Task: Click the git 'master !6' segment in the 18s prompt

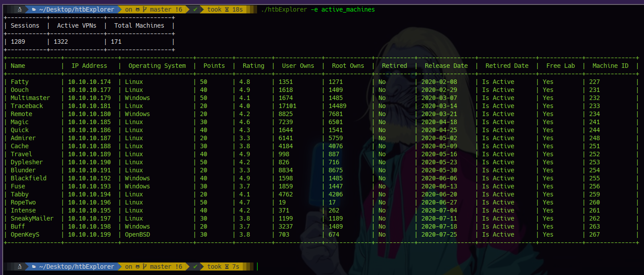Action: click(x=154, y=9)
